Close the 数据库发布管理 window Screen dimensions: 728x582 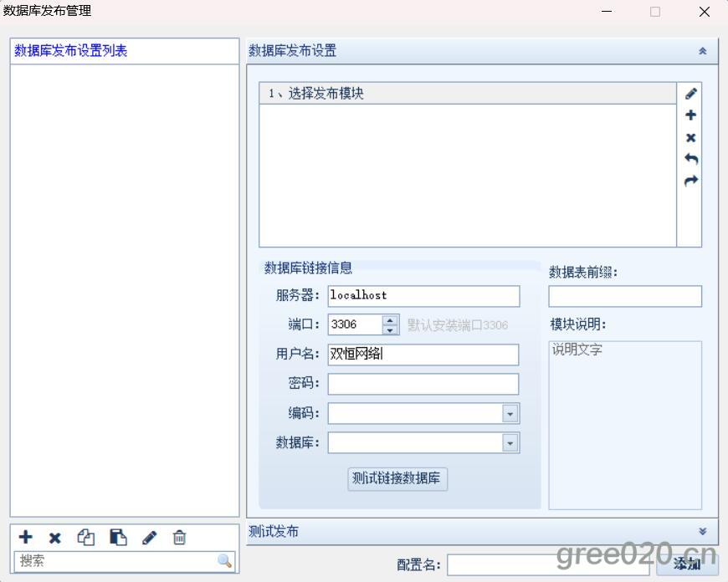click(705, 12)
